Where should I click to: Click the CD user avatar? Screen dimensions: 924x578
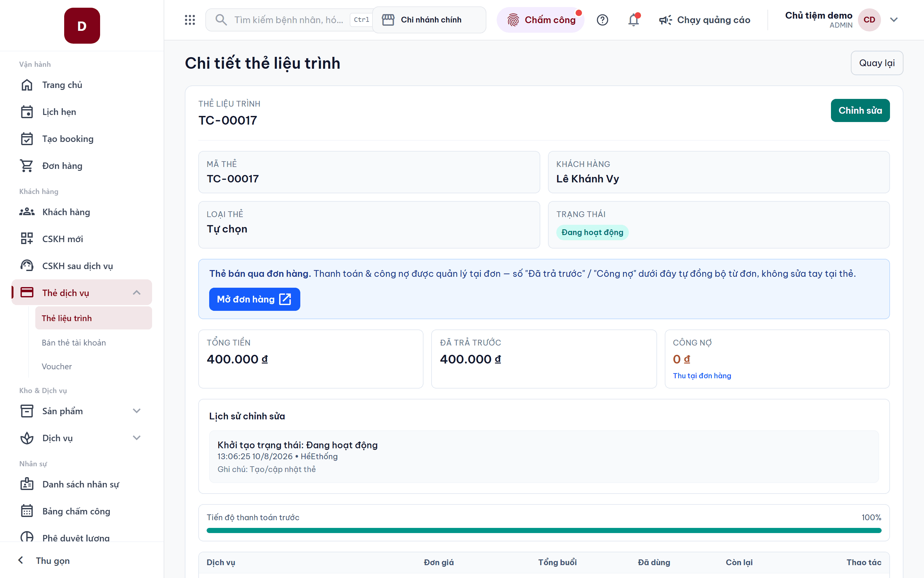(x=869, y=20)
